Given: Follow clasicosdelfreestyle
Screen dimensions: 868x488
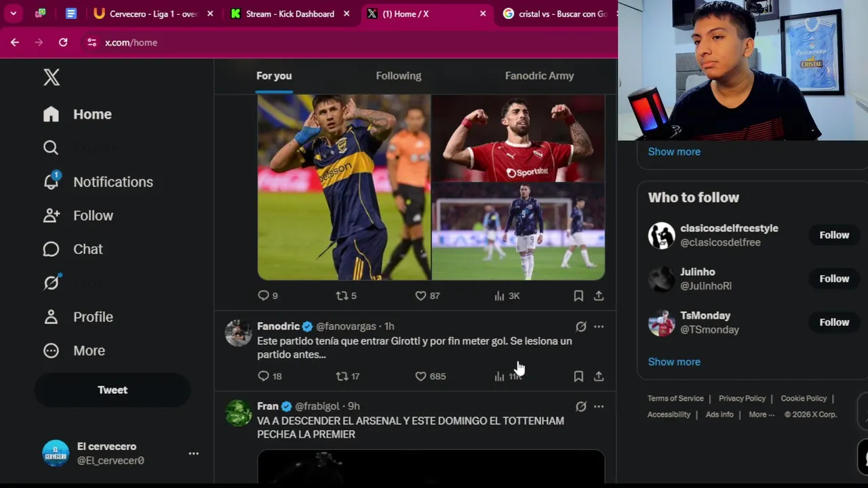Looking at the screenshot, I should (834, 235).
